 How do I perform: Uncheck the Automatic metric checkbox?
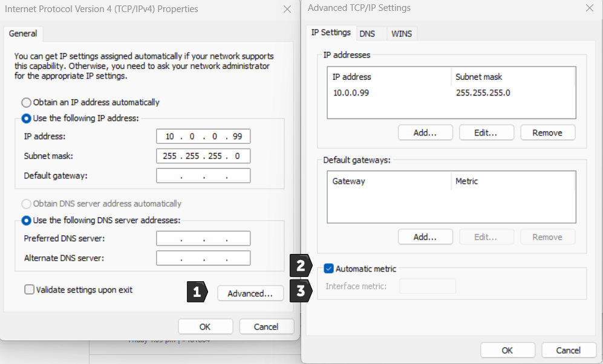point(328,268)
